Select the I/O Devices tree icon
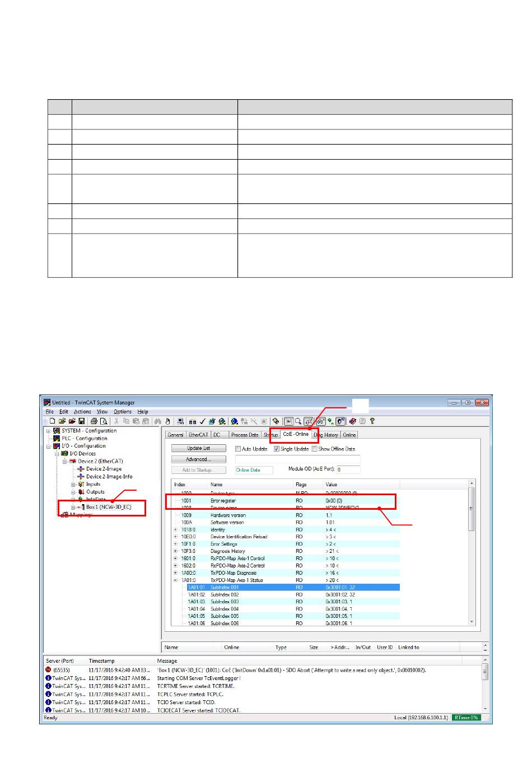Image resolution: width=532 pixels, height=777 pixels. click(x=64, y=454)
